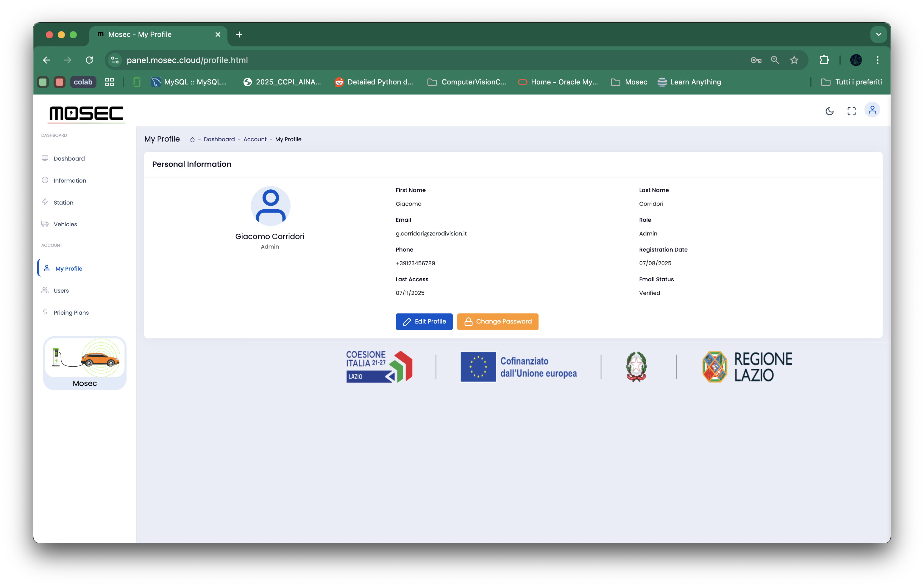Screen dimensions: 924x587
Task: Bookmark this page with the star icon
Action: [x=794, y=60]
